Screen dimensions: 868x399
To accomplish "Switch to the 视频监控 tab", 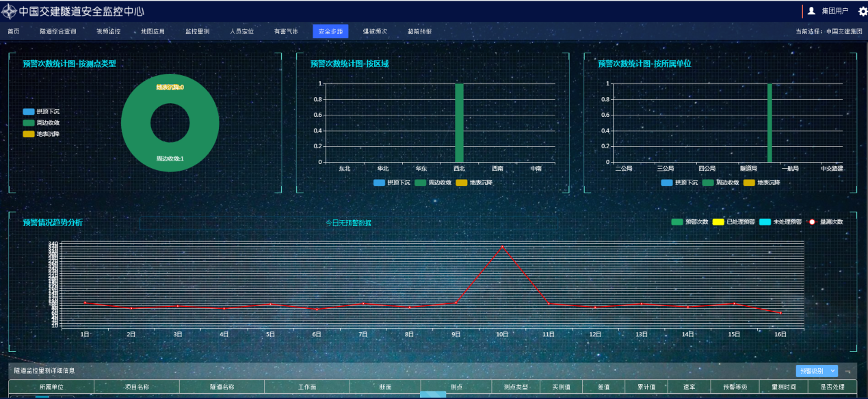I will [x=108, y=31].
